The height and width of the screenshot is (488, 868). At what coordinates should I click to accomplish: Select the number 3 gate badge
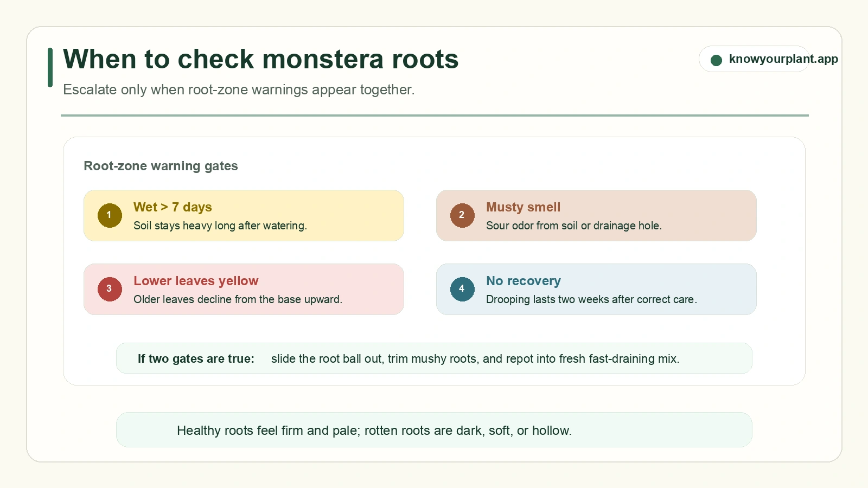tap(110, 289)
